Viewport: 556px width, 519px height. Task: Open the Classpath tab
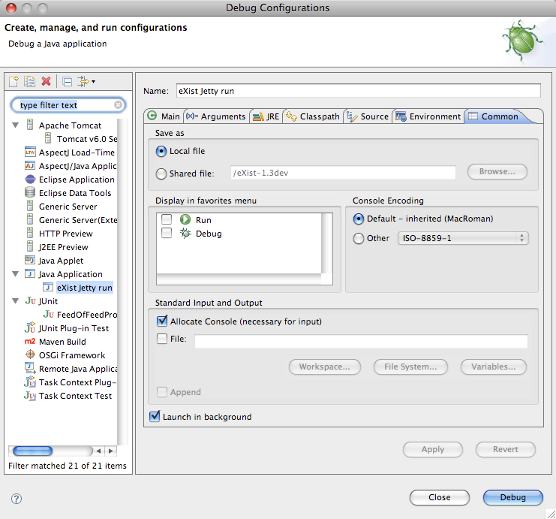pos(313,116)
